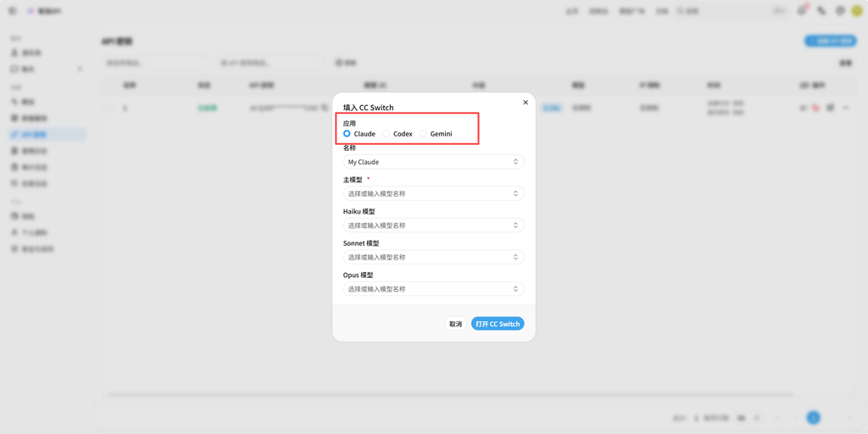
Task: Open the Haiku 模型 selector
Action: tap(433, 225)
